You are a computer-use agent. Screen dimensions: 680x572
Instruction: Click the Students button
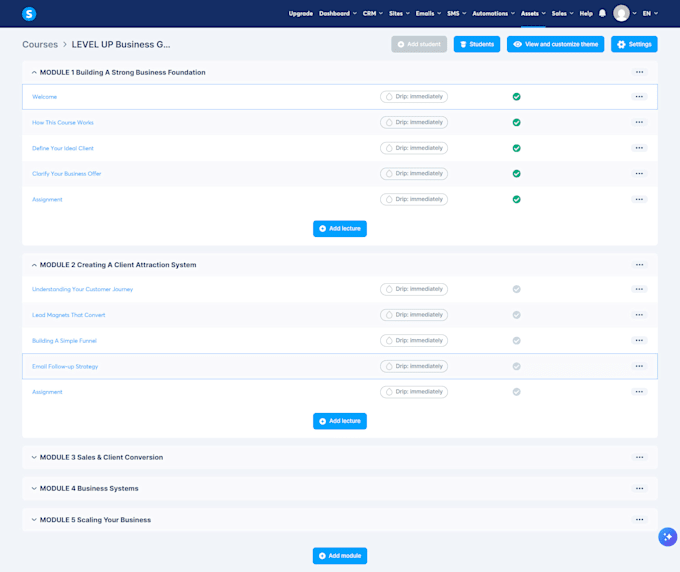(x=477, y=44)
